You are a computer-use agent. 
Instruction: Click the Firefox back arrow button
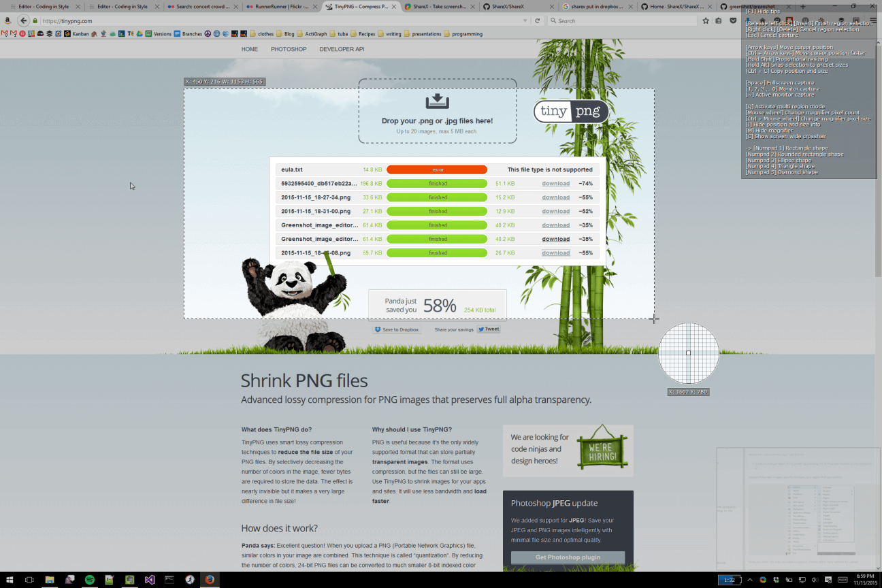click(24, 21)
